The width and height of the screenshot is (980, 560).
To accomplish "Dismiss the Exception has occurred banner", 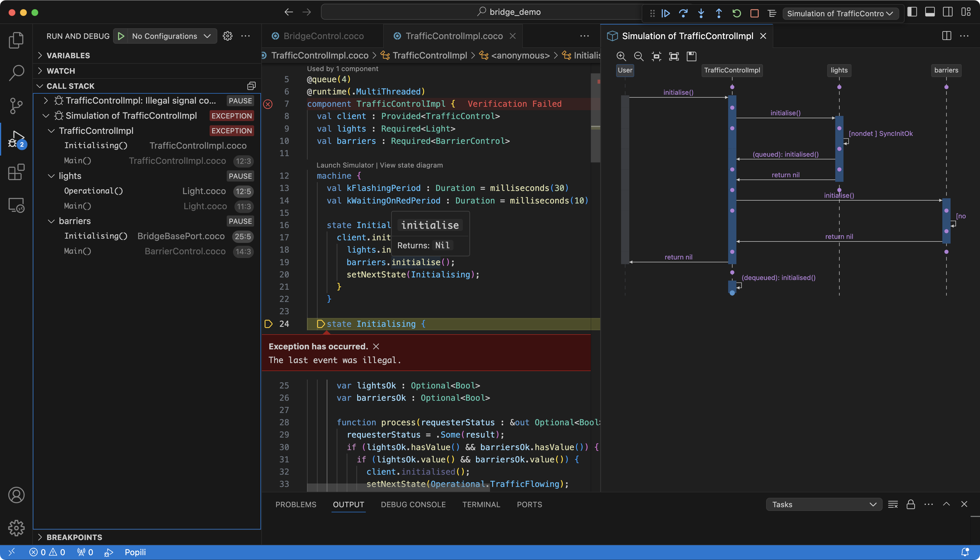I will pos(376,346).
